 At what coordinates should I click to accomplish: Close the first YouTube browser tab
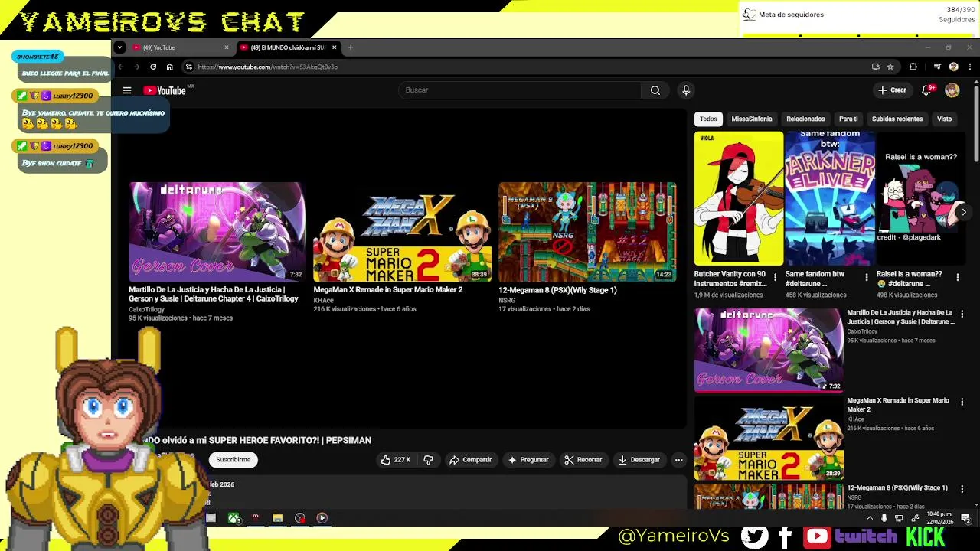pos(227,47)
